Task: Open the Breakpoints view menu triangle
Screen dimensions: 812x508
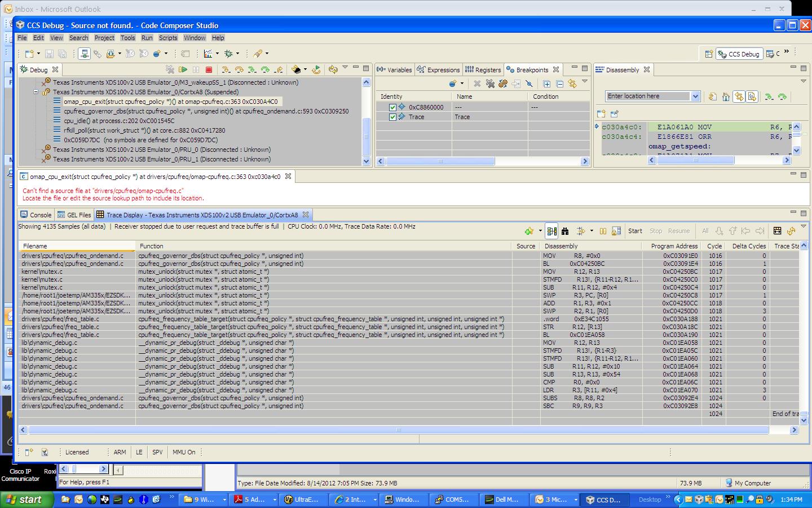Action: 585,81
